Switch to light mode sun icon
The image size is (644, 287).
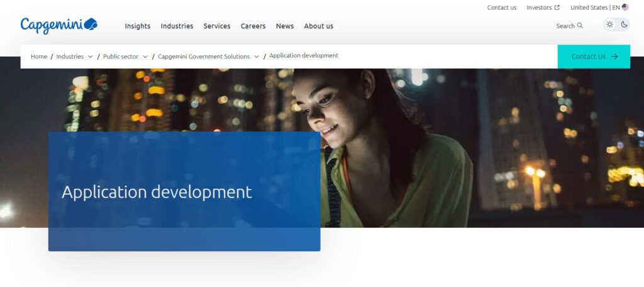[x=609, y=25]
